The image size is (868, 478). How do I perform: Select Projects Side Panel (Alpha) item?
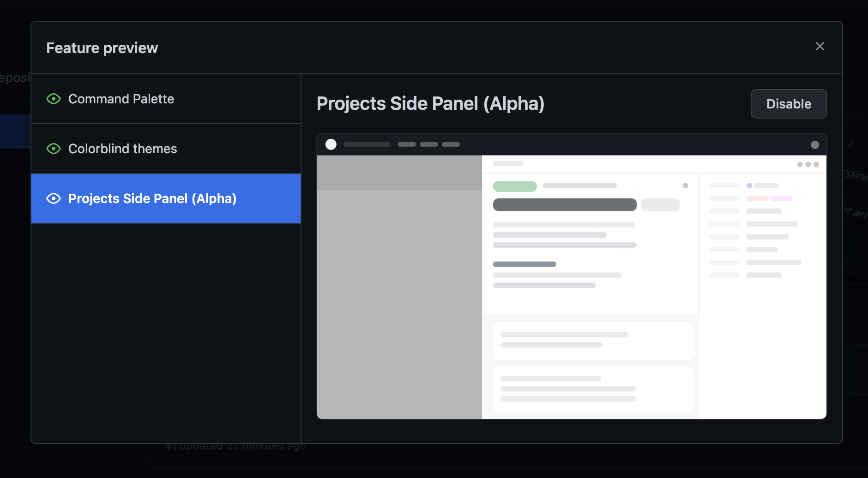(x=166, y=198)
